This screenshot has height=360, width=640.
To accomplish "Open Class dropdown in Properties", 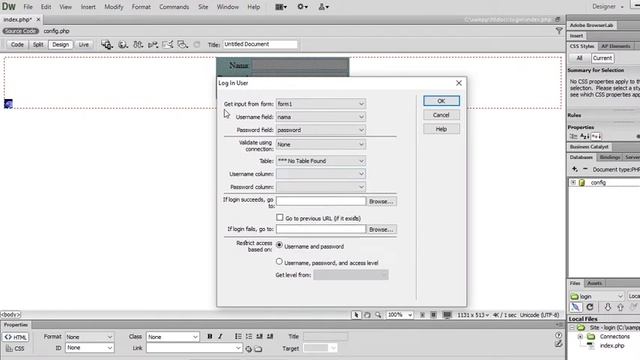I will coord(173,337).
